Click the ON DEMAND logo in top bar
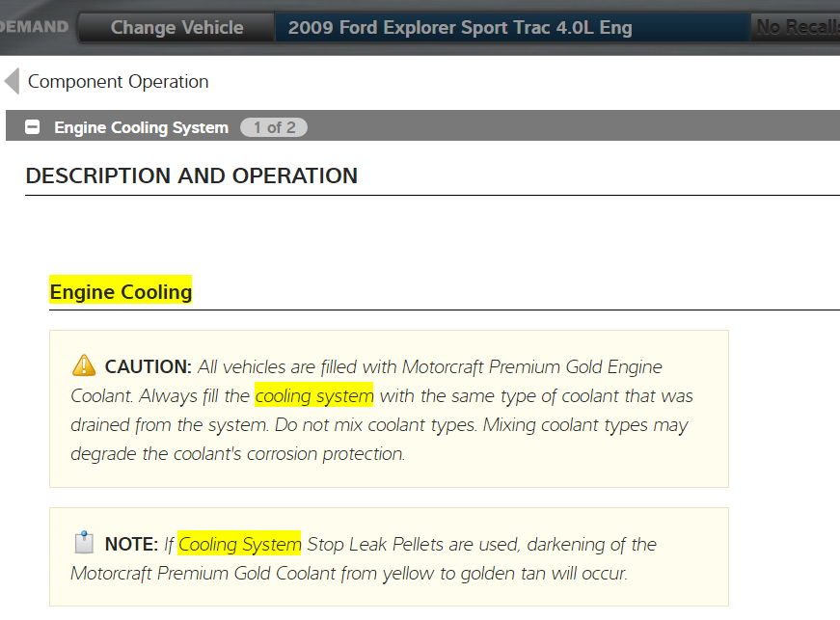 click(x=35, y=27)
